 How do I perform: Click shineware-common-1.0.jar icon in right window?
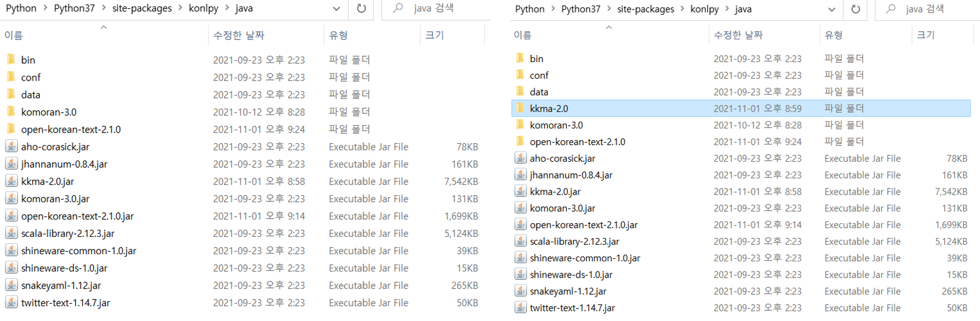click(x=520, y=258)
